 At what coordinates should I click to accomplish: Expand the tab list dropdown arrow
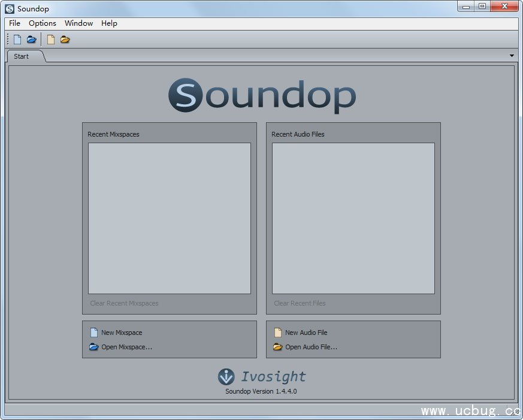pos(512,56)
